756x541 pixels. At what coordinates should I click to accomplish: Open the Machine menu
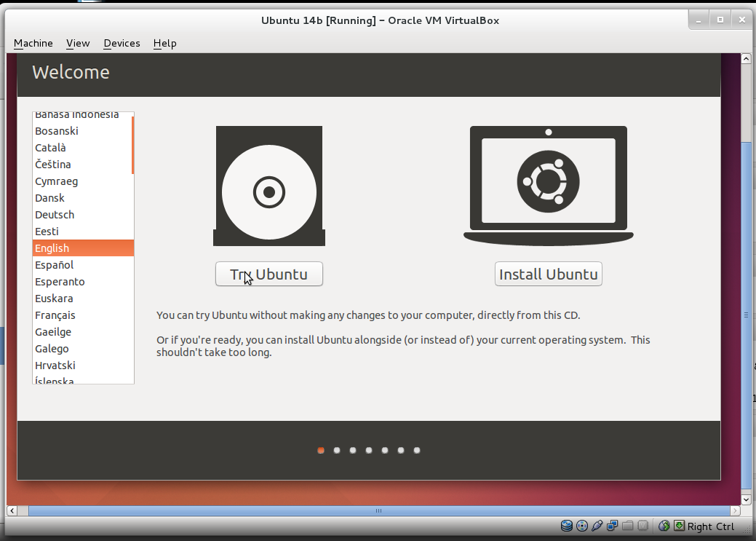click(33, 43)
